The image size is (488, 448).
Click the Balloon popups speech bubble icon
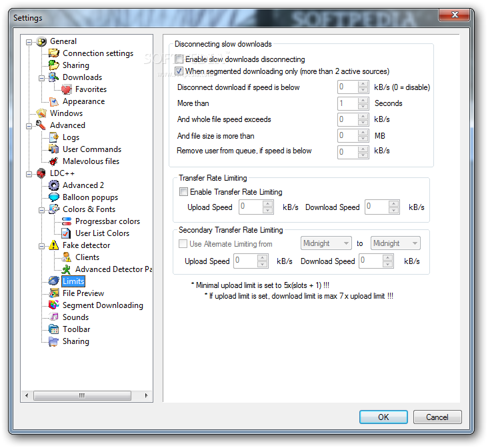pos(54,197)
